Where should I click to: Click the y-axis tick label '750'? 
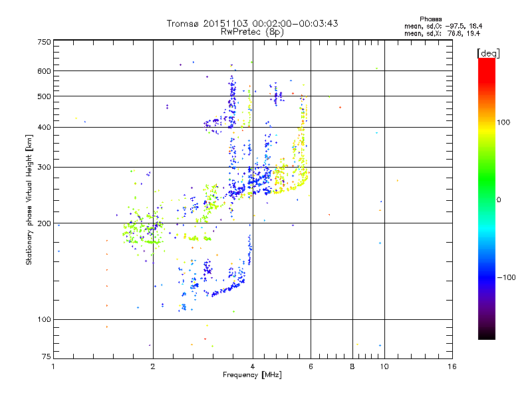coord(44,42)
